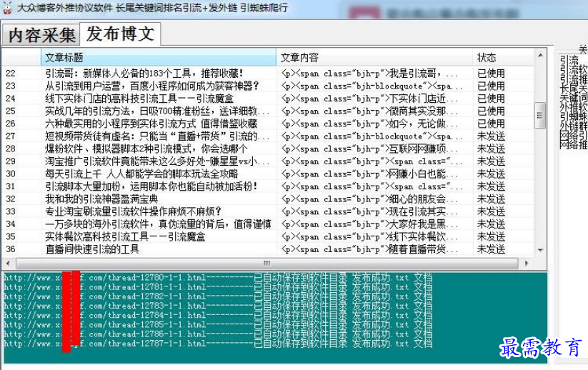Click 未发送 status in row 27
Viewport: 588px width, 370px height.
point(491,136)
